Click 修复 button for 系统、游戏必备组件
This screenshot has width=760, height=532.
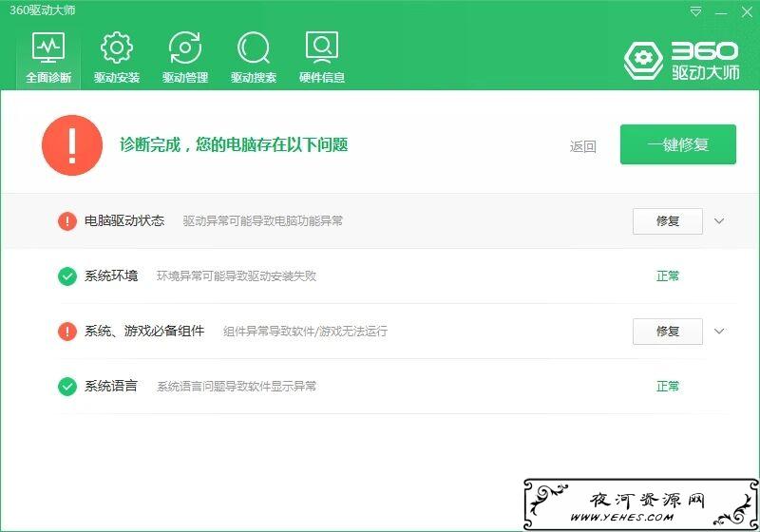point(668,331)
